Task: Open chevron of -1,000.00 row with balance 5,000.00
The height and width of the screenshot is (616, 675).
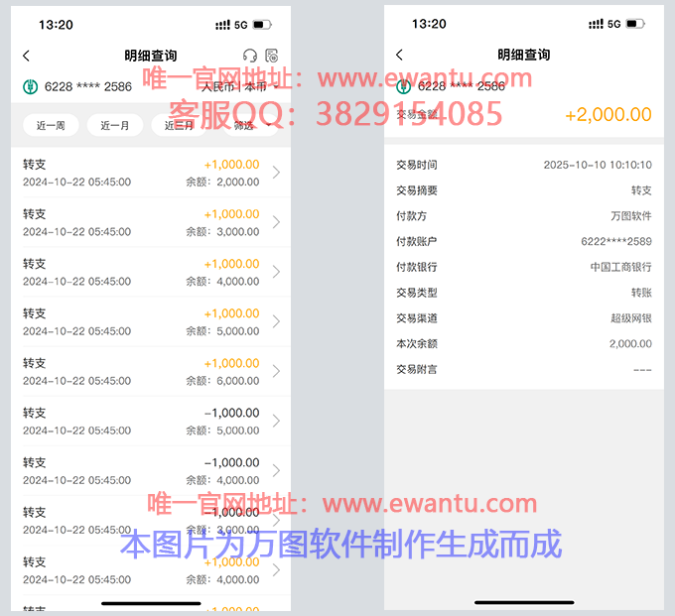Action: coord(276,422)
